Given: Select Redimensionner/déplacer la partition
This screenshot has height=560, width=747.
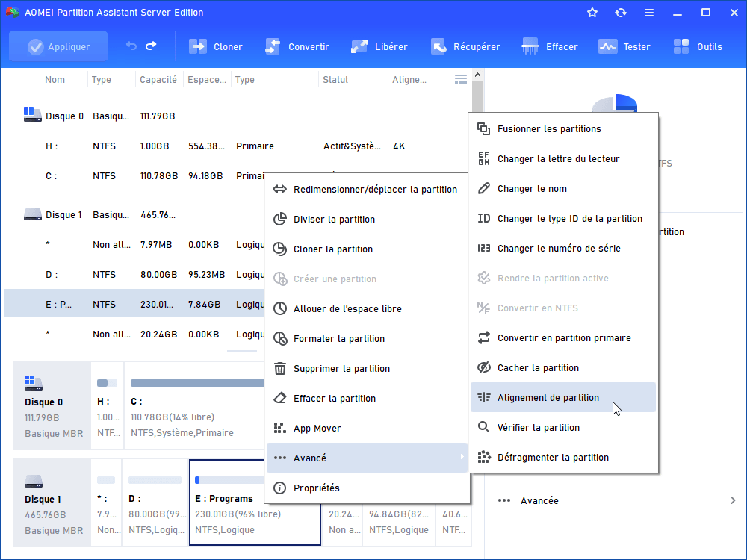Looking at the screenshot, I should pos(366,189).
